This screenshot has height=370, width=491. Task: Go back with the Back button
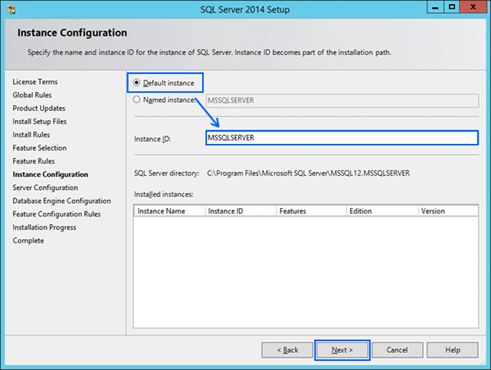tap(287, 350)
